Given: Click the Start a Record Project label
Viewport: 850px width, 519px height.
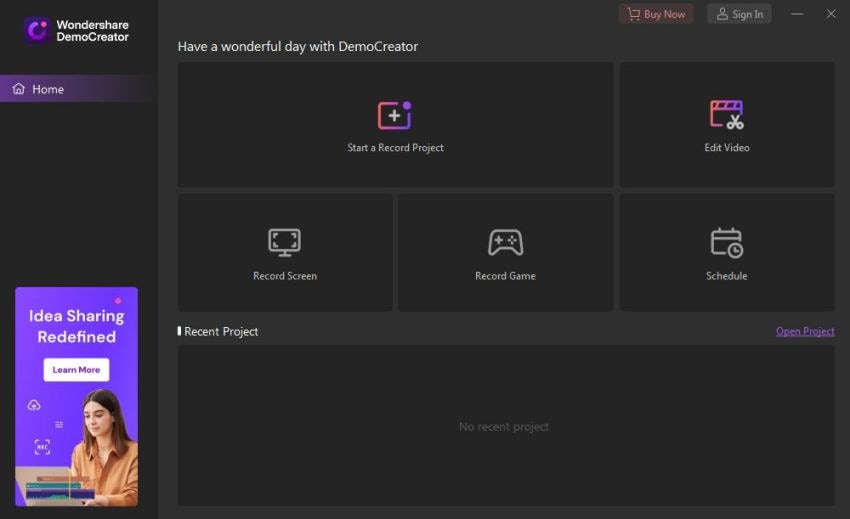Looking at the screenshot, I should point(395,148).
